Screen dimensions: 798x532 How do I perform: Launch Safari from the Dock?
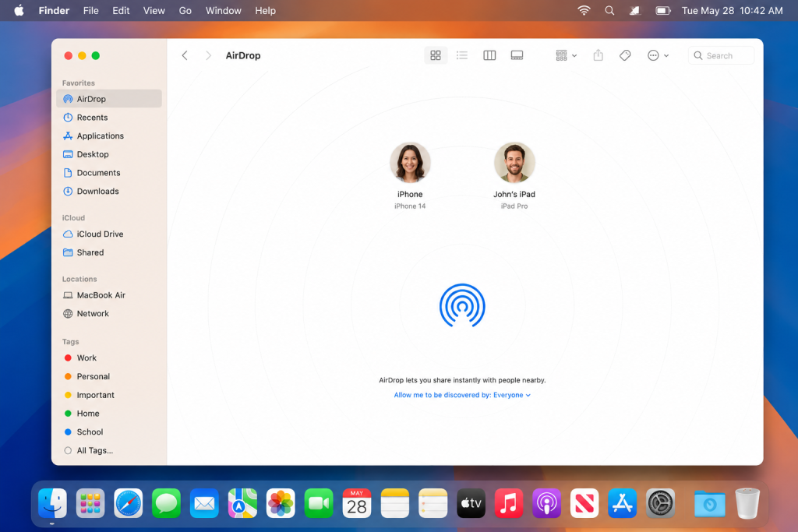click(129, 503)
